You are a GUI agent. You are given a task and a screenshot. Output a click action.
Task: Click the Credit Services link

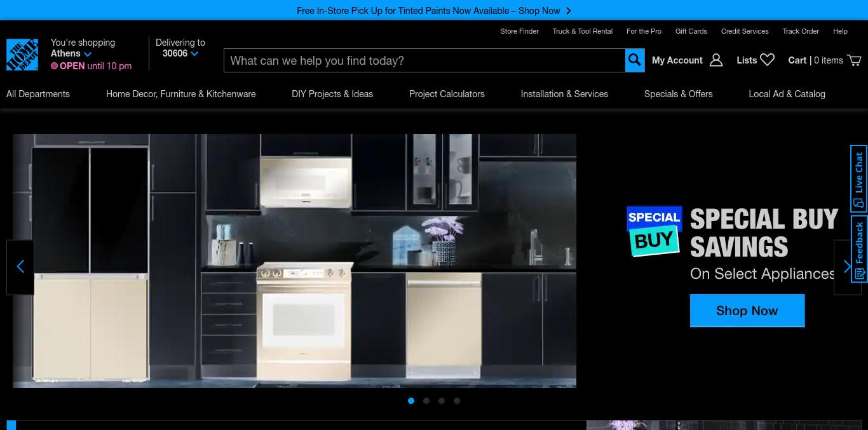[745, 31]
